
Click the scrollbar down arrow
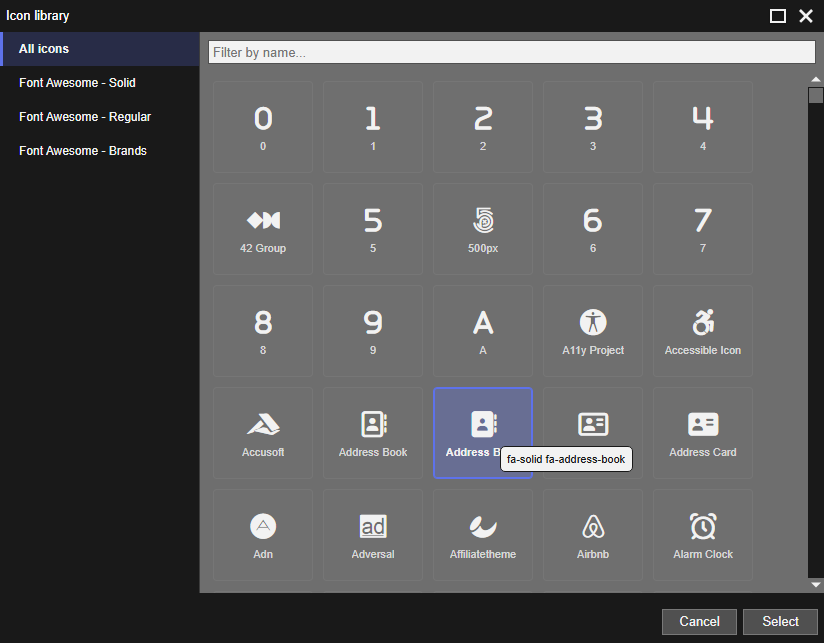(x=816, y=584)
